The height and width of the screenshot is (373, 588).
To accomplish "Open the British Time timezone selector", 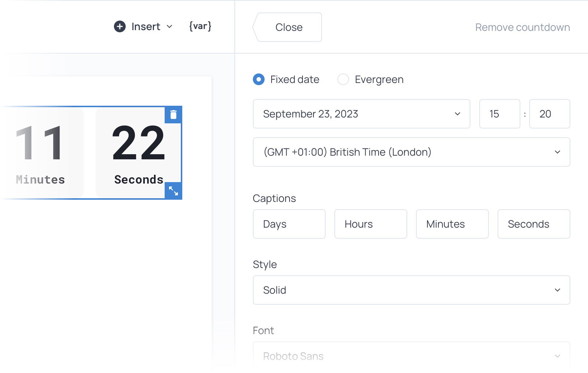I will coord(411,152).
